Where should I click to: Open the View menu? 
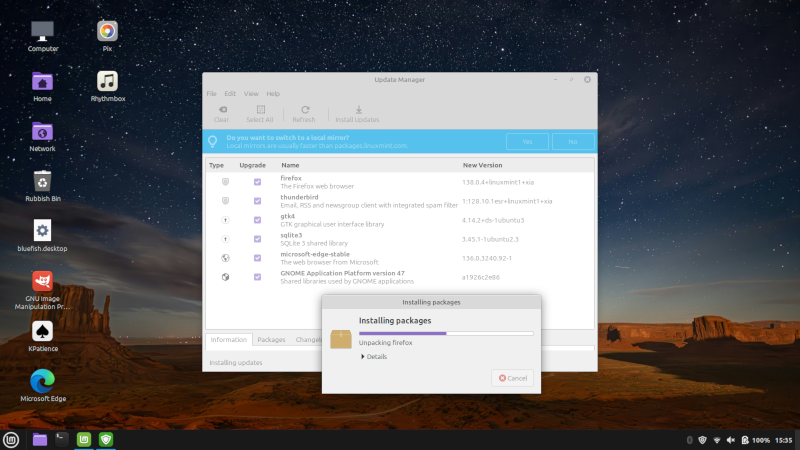click(x=251, y=93)
